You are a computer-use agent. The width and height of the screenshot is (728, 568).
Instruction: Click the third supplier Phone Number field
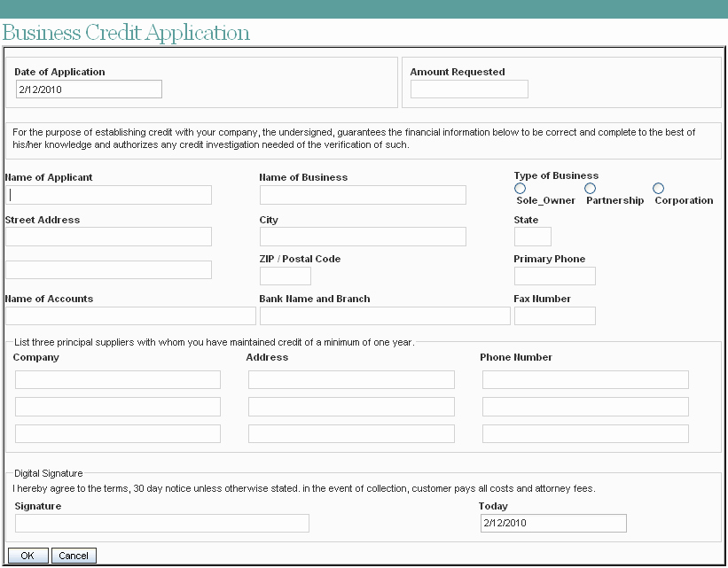tap(585, 434)
